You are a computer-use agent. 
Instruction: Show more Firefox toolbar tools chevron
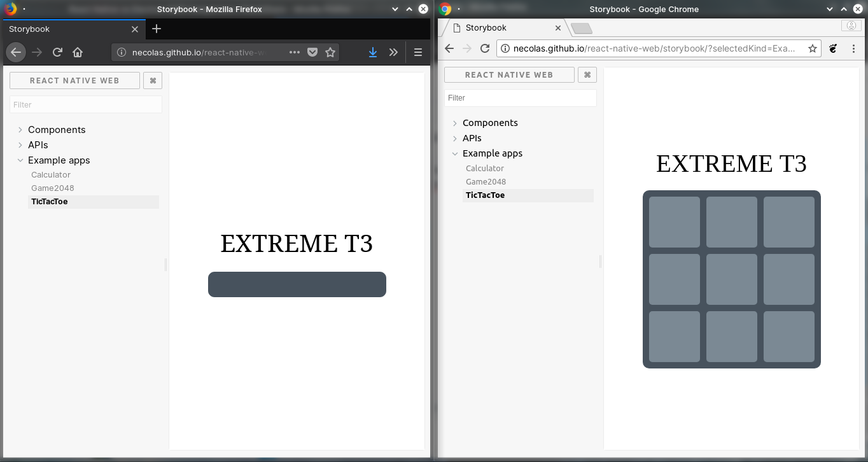pos(393,52)
